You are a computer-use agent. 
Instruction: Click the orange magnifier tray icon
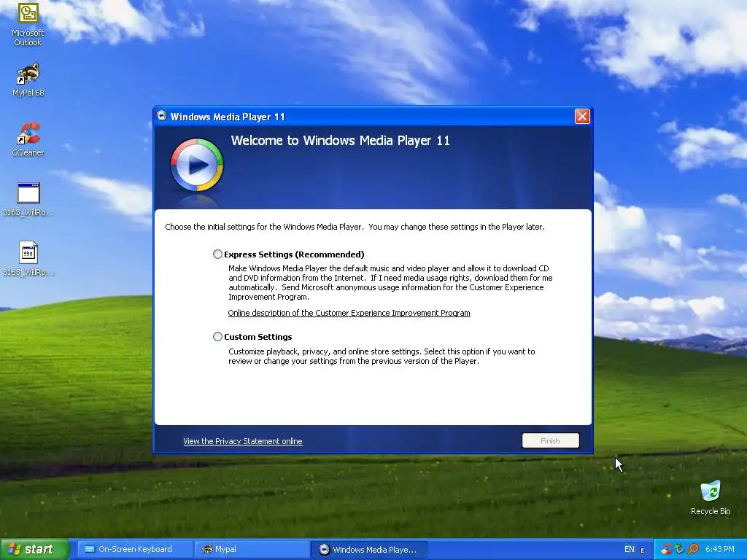point(693,549)
